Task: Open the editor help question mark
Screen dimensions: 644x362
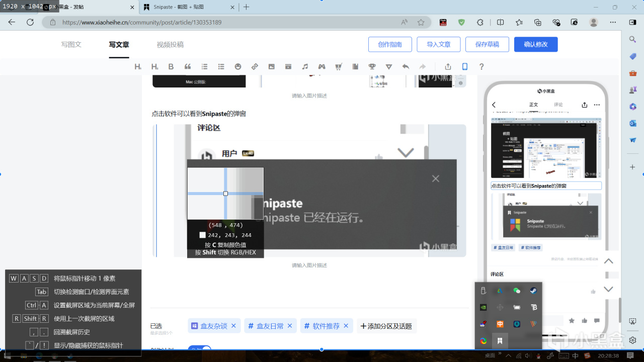Action: [x=481, y=66]
